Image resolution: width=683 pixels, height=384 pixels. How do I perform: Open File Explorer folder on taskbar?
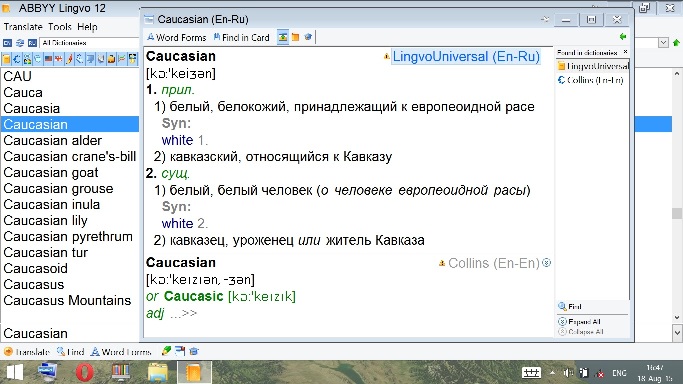point(157,372)
